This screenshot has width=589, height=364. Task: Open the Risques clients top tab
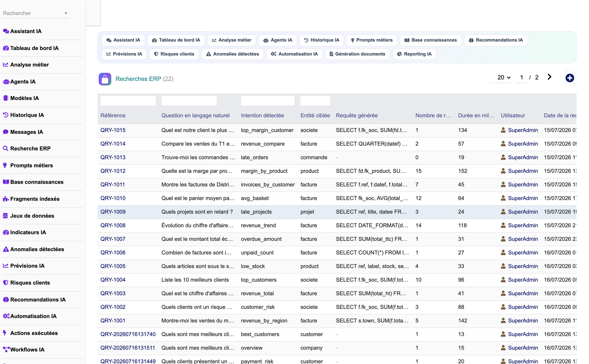tap(174, 54)
